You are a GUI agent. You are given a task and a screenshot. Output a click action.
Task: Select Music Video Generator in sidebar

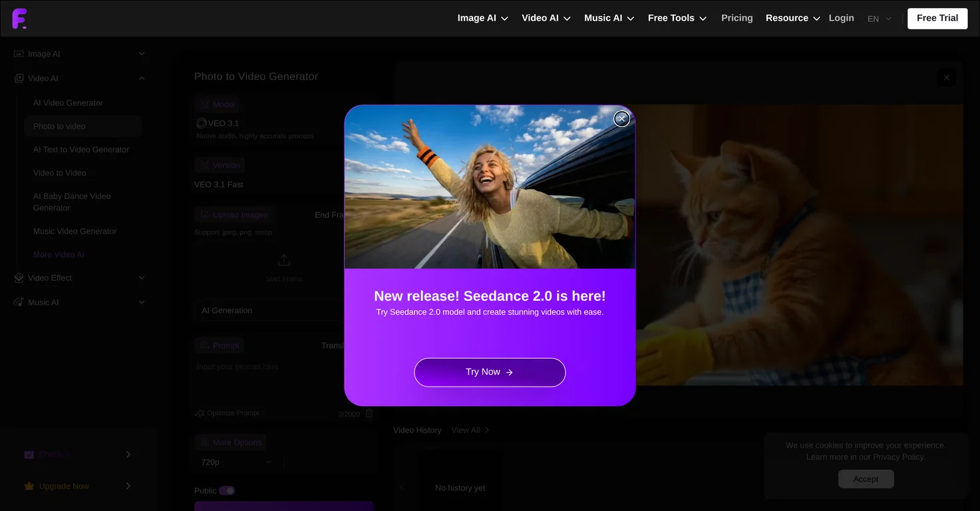(x=75, y=232)
